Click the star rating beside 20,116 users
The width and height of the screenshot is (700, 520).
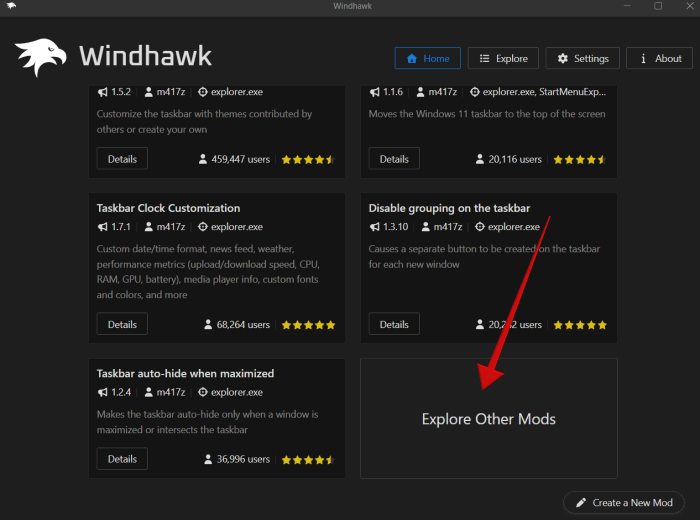click(x=580, y=160)
